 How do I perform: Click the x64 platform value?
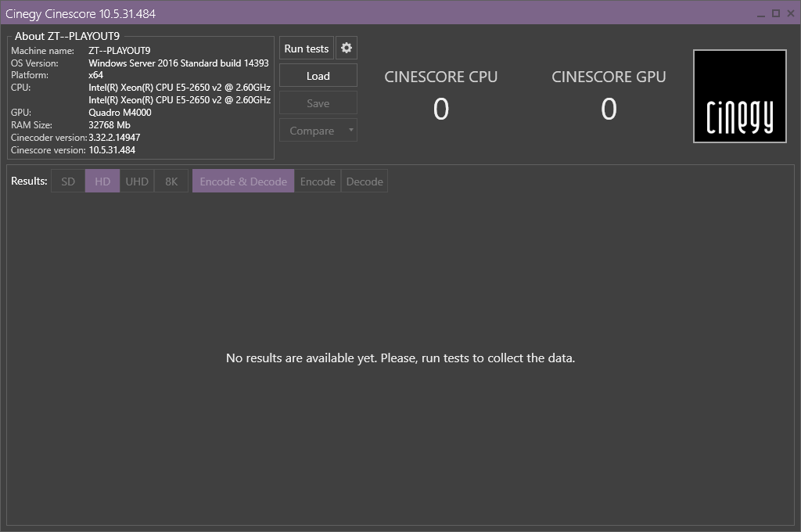(x=95, y=75)
